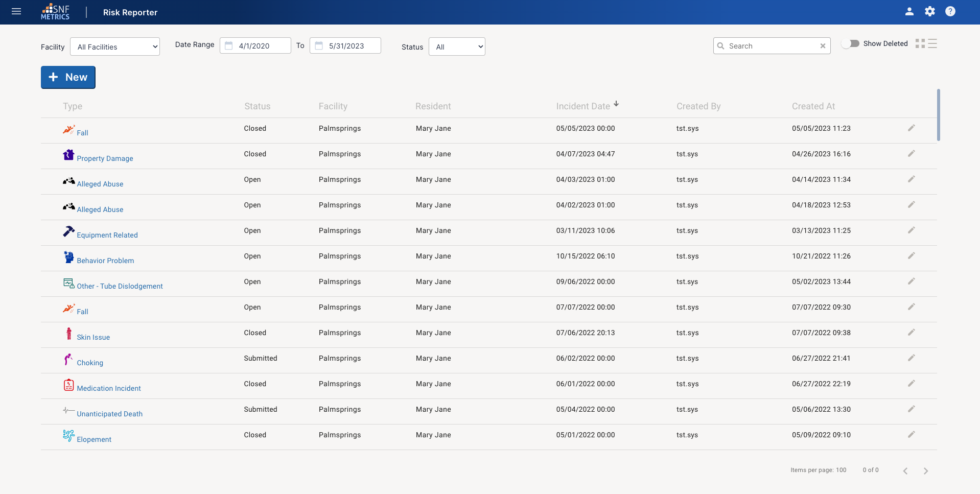Click into the Search input field

[x=772, y=46]
